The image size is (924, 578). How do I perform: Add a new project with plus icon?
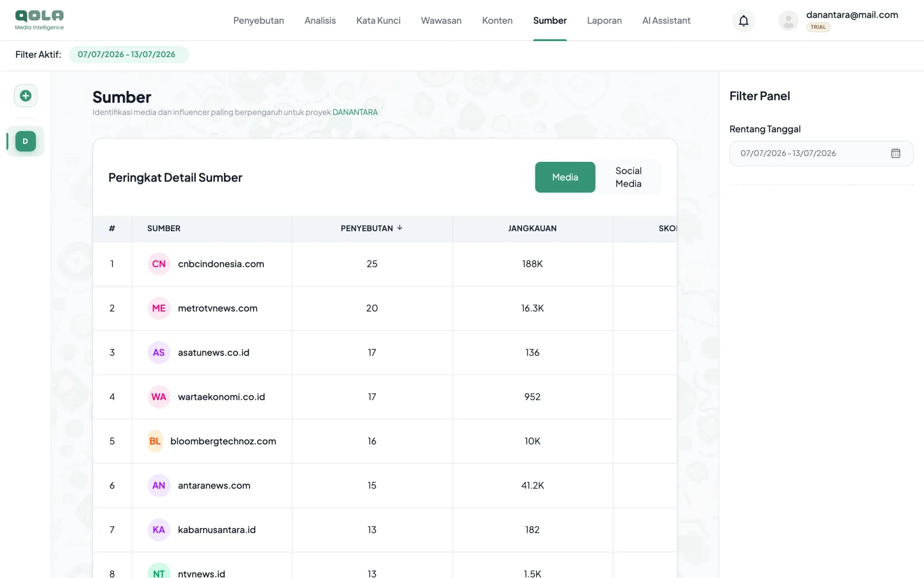(25, 96)
